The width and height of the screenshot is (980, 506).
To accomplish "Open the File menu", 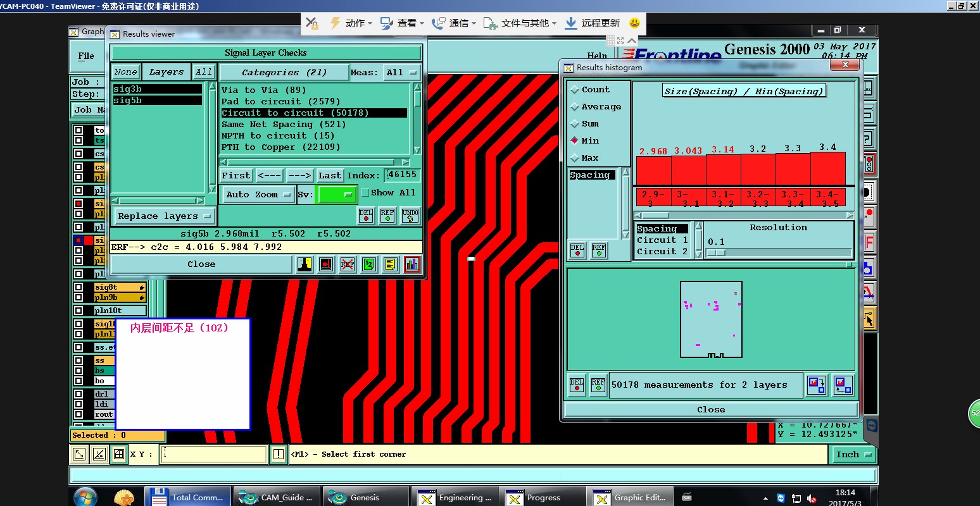I will click(86, 56).
